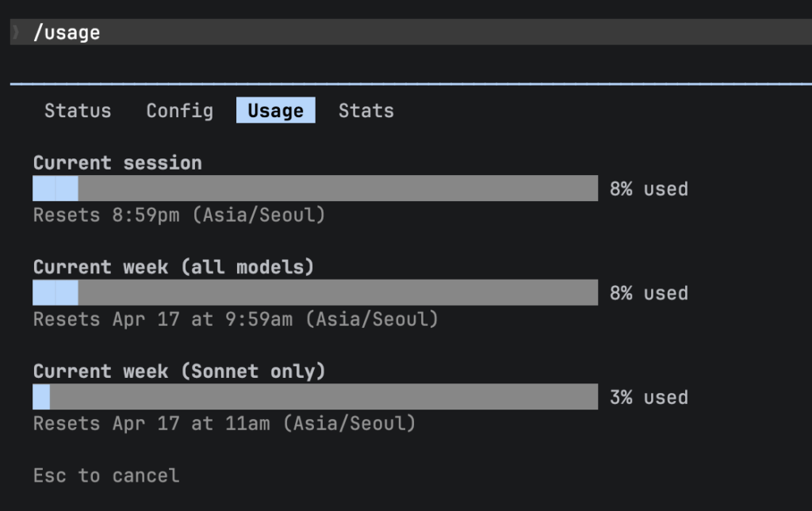812x511 pixels.
Task: Click the Resets 8:59pm text
Action: pyautogui.click(x=179, y=215)
